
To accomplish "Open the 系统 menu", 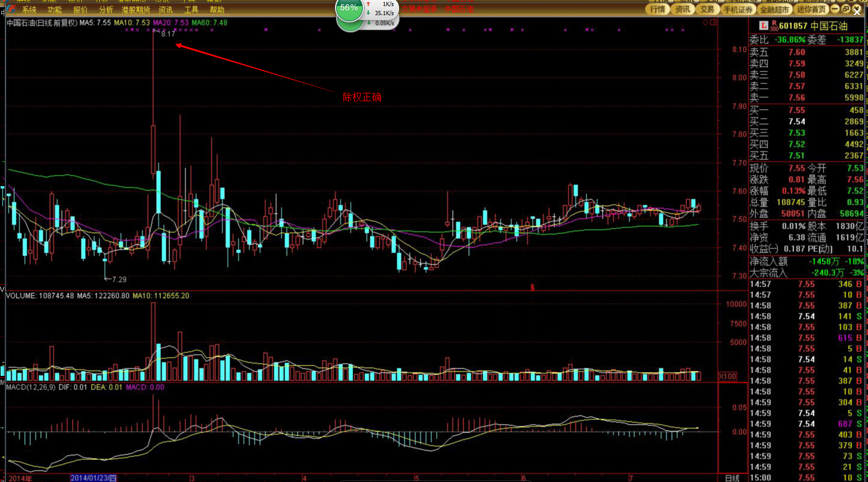I will [28, 10].
